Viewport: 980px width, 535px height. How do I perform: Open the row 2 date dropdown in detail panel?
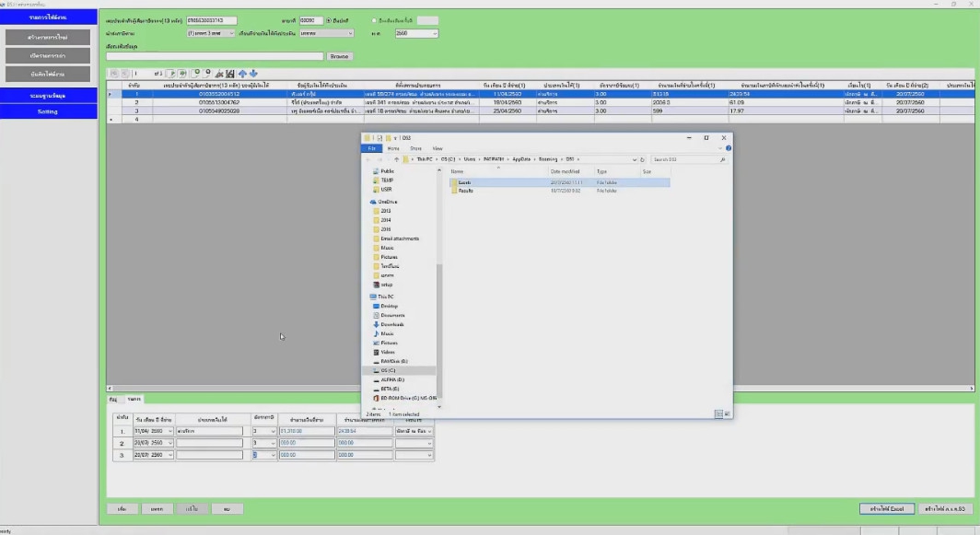pyautogui.click(x=170, y=443)
